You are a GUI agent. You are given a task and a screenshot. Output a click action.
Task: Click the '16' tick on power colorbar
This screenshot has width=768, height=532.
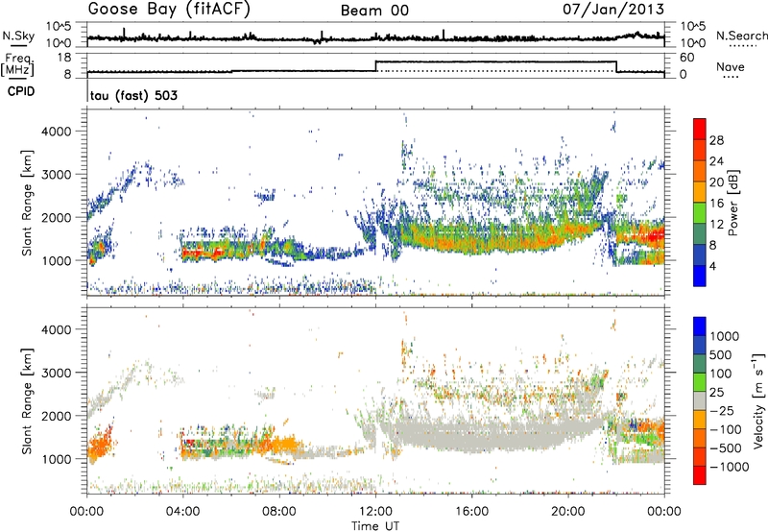[716, 204]
